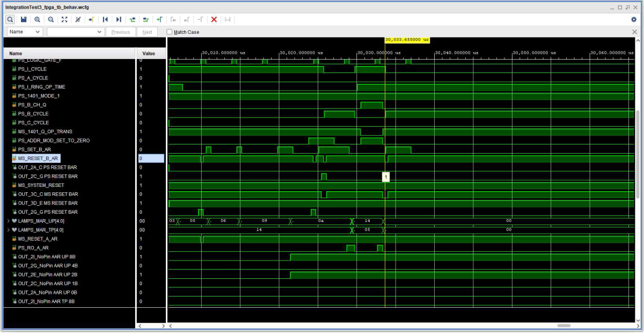This screenshot has width=644, height=333.
Task: Click the red X delete markers icon
Action: [x=214, y=19]
